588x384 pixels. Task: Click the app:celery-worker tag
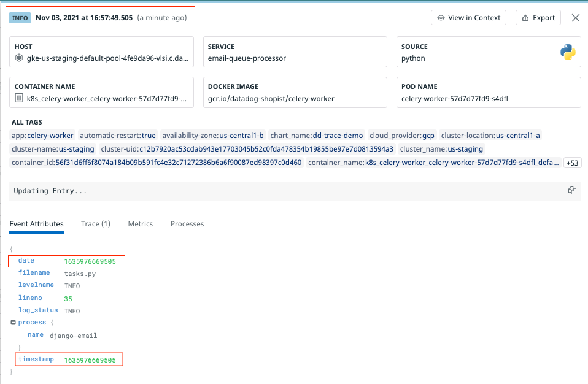click(x=43, y=136)
